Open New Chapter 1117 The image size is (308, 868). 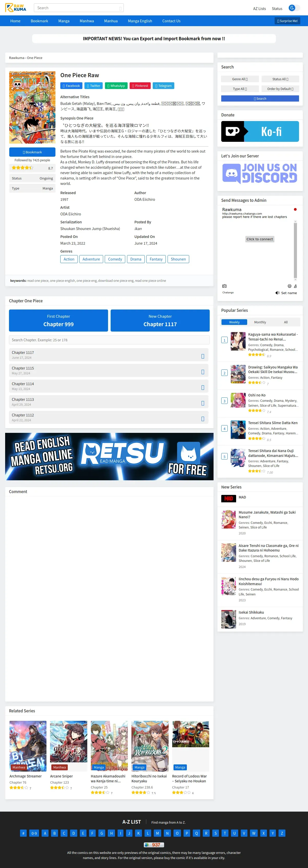pyautogui.click(x=160, y=321)
